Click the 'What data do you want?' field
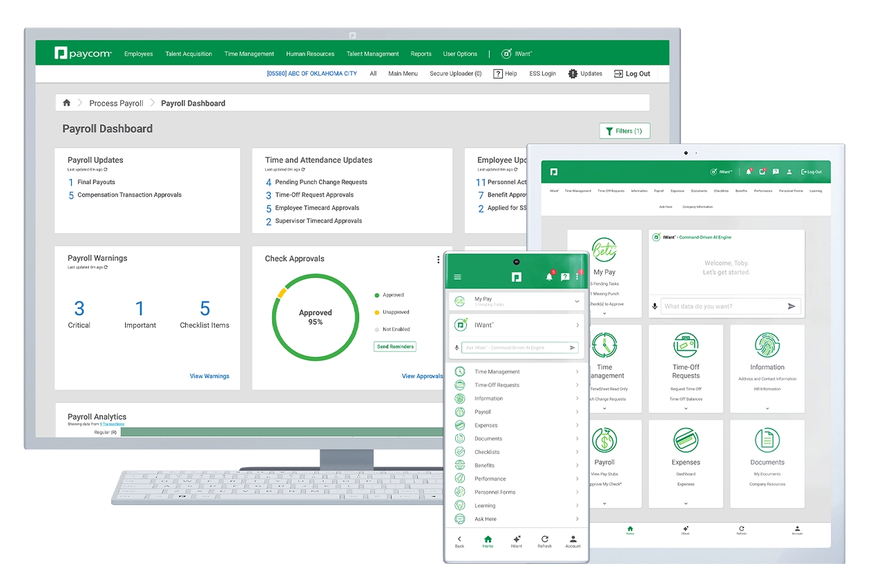The image size is (873, 588). [722, 306]
